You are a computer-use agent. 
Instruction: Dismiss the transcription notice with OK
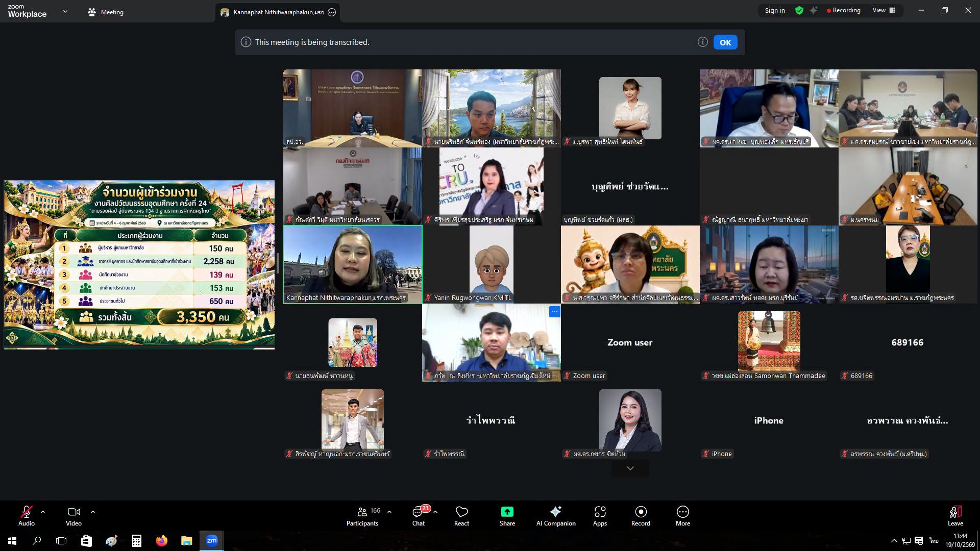tap(725, 42)
